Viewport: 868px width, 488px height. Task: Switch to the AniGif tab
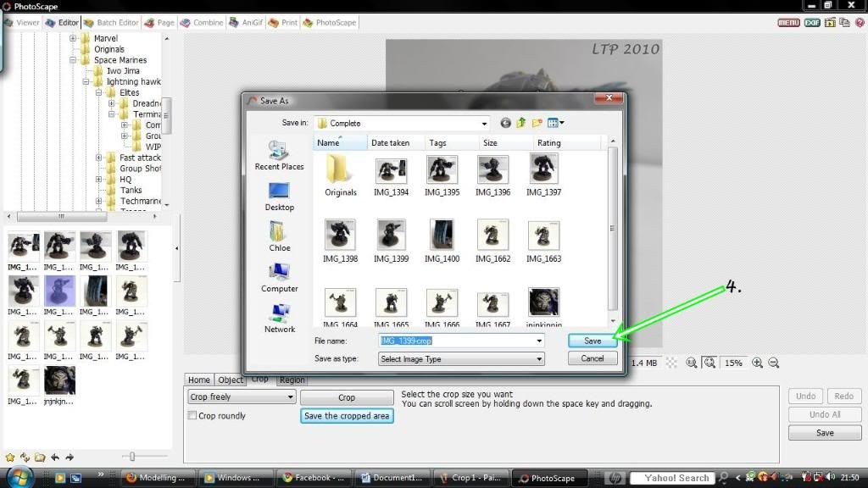tap(246, 23)
